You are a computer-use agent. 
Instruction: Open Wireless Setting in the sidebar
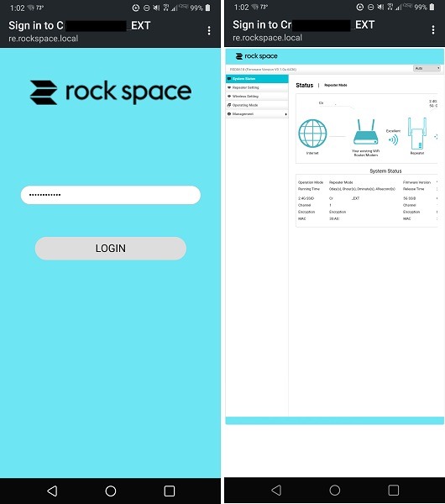(257, 97)
